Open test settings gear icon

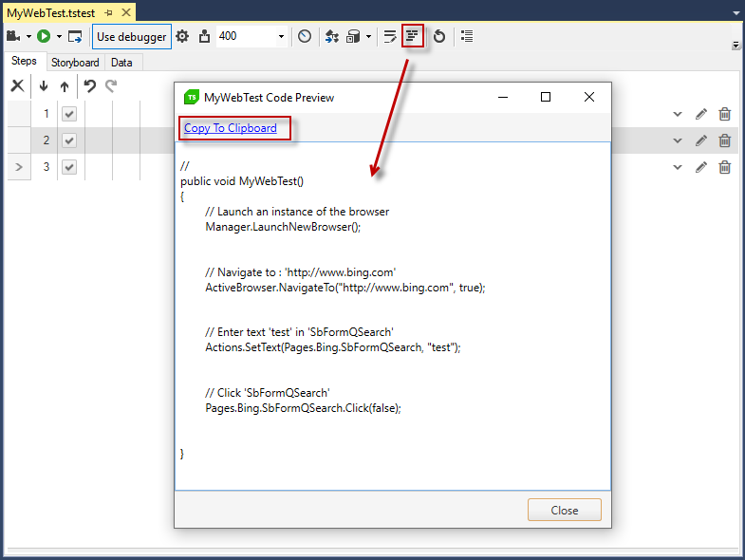182,36
